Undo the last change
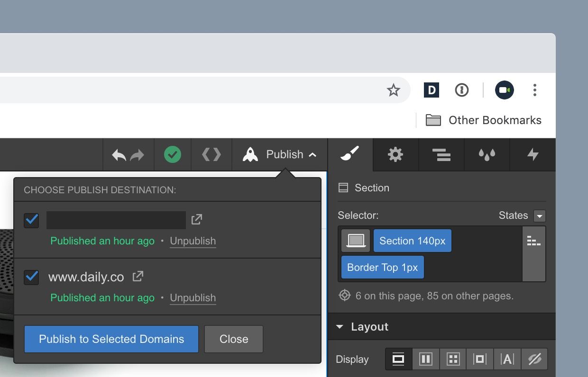The height and width of the screenshot is (377, 588). pos(119,154)
